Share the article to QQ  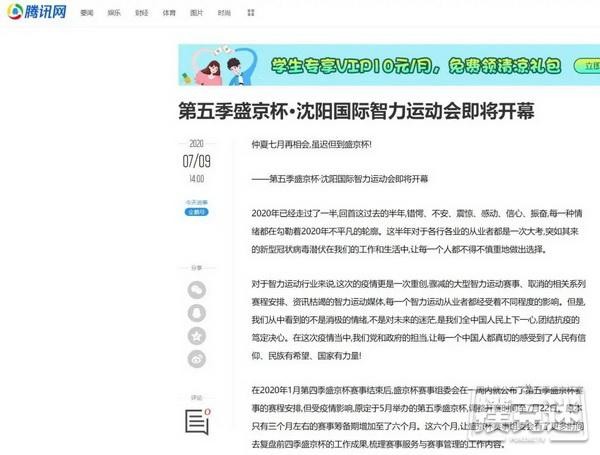[196, 312]
